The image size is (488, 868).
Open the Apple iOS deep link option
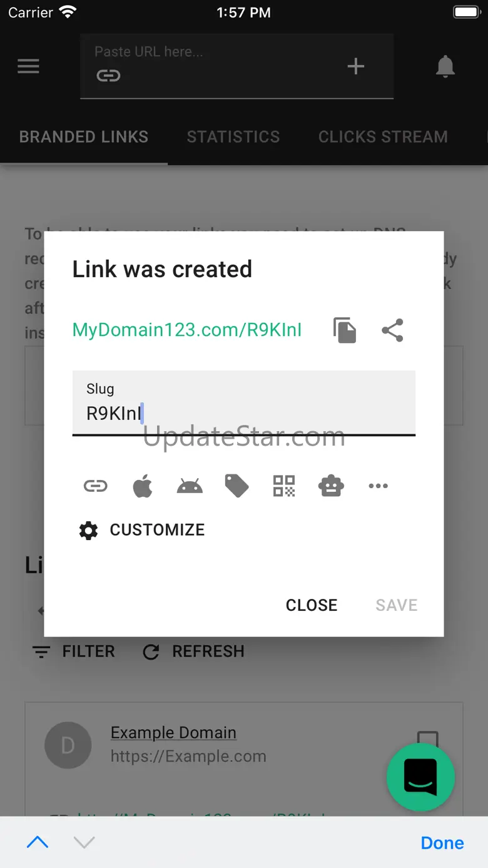click(x=143, y=486)
